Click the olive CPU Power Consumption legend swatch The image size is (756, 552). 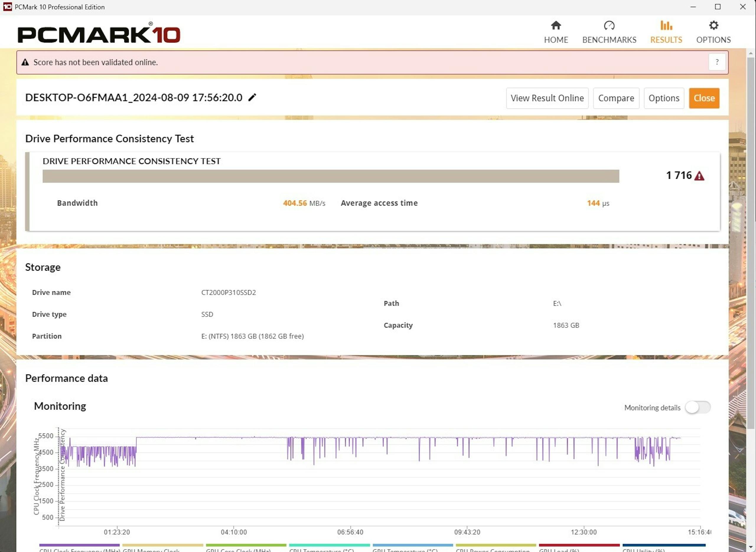[x=496, y=545]
